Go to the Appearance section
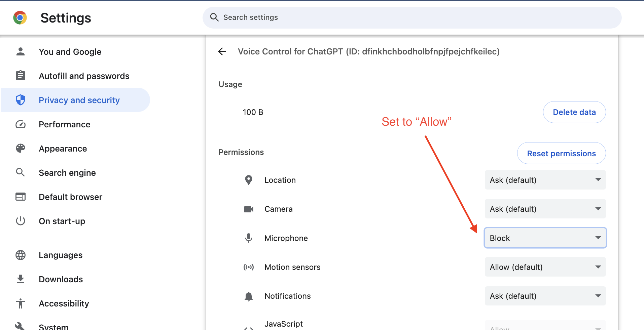Image resolution: width=644 pixels, height=330 pixels. (63, 149)
